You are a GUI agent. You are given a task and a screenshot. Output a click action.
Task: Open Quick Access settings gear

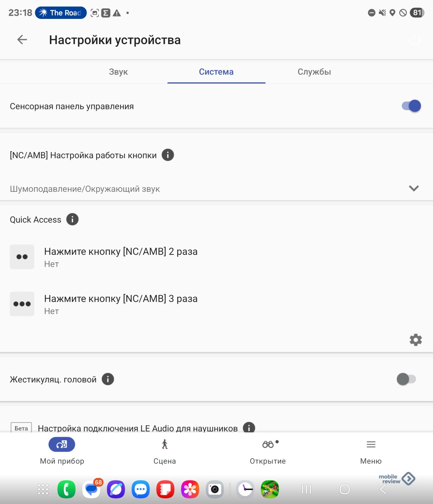click(416, 340)
